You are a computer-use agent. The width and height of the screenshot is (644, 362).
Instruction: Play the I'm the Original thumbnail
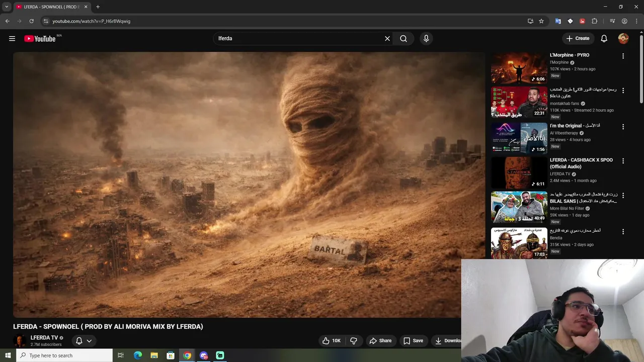point(519,138)
